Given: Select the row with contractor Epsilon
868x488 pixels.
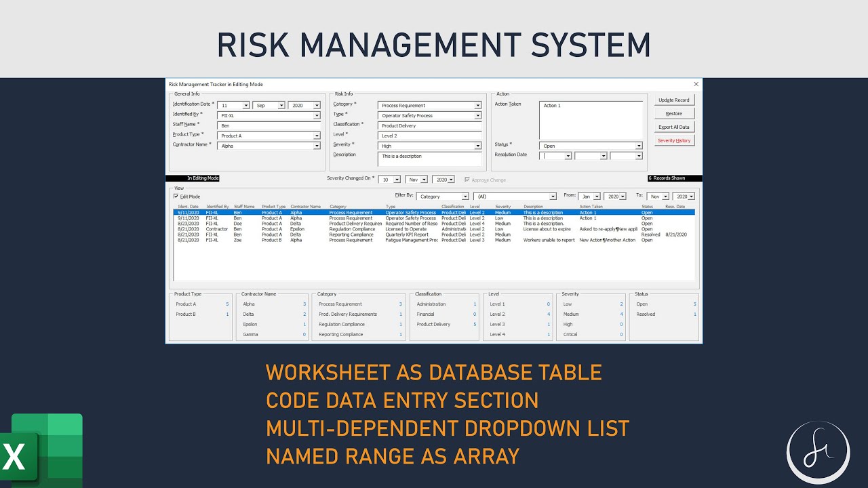Looking at the screenshot, I should click(434, 229).
